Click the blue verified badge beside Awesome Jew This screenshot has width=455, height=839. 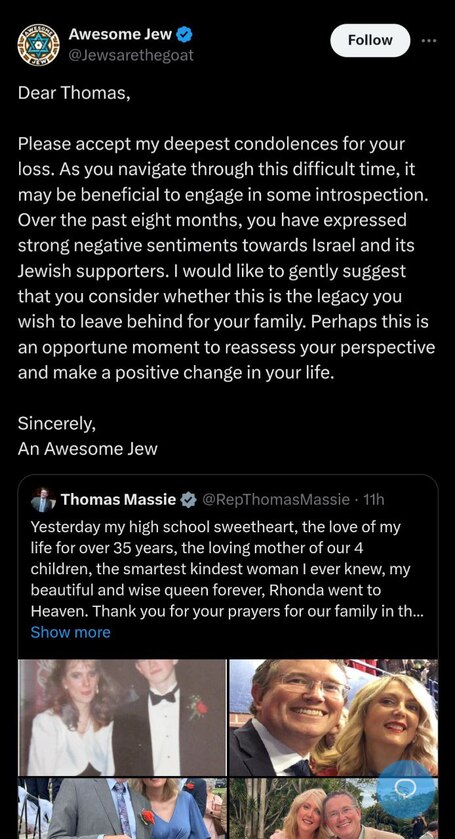185,35
